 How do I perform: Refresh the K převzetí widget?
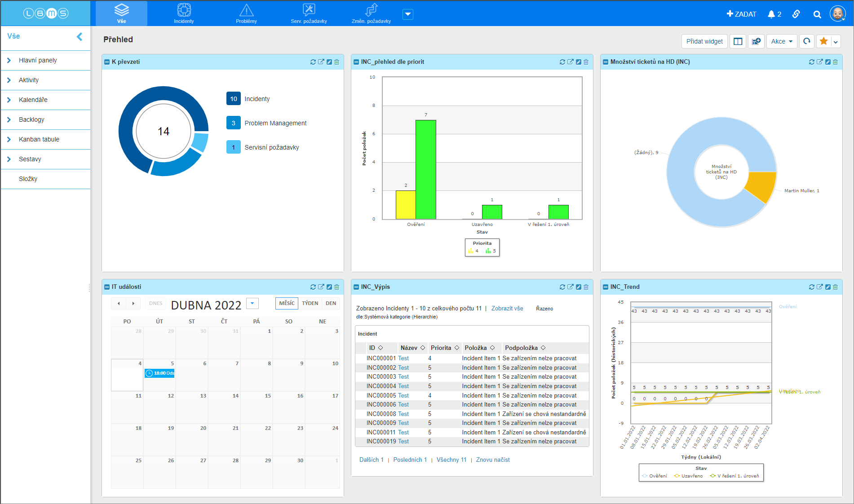click(313, 62)
